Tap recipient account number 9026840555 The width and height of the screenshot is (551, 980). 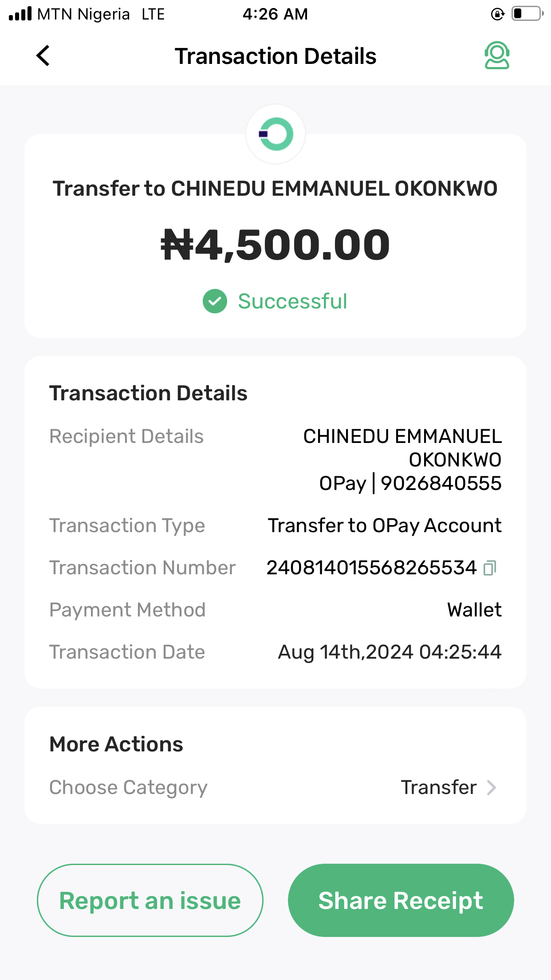(x=441, y=483)
